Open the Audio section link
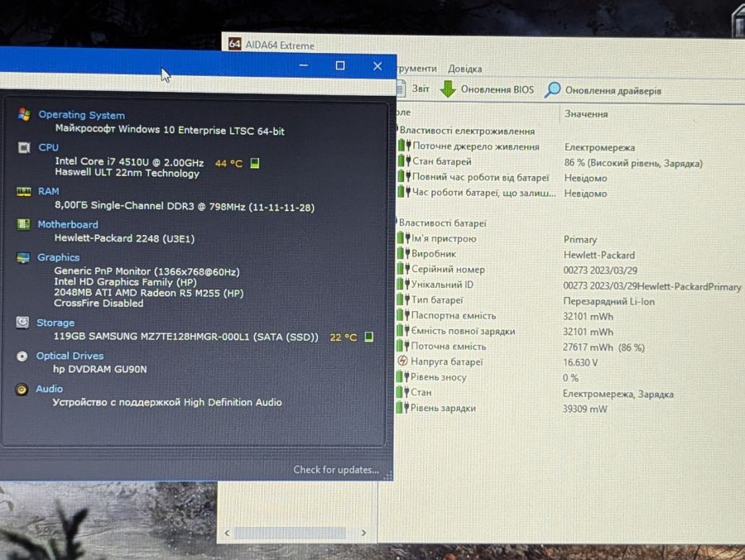Viewport: 745px width, 560px height. pos(50,389)
